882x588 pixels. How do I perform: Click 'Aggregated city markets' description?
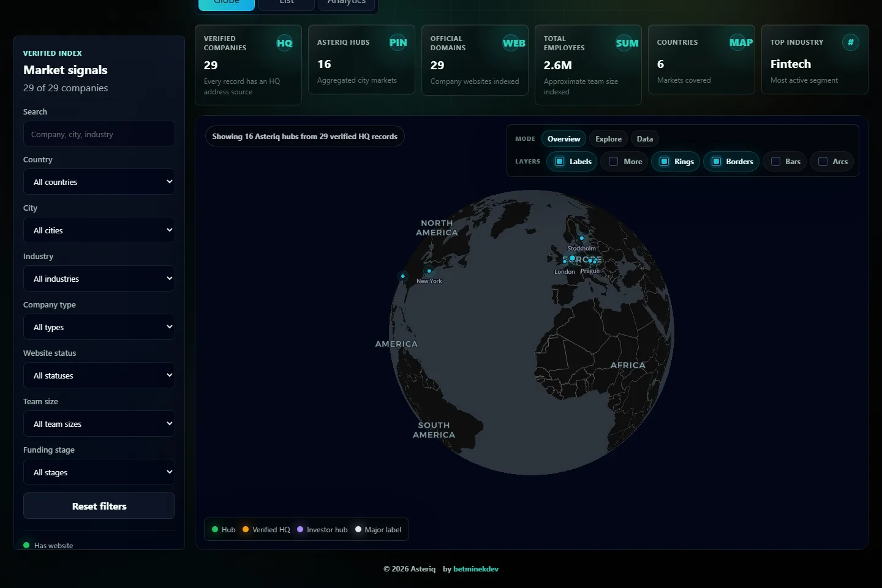[x=357, y=80]
